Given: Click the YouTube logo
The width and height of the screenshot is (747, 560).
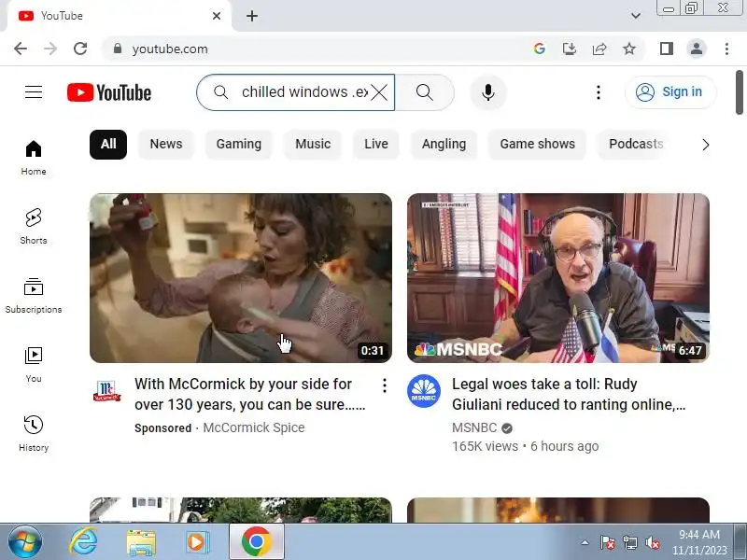Looking at the screenshot, I should click(109, 92).
